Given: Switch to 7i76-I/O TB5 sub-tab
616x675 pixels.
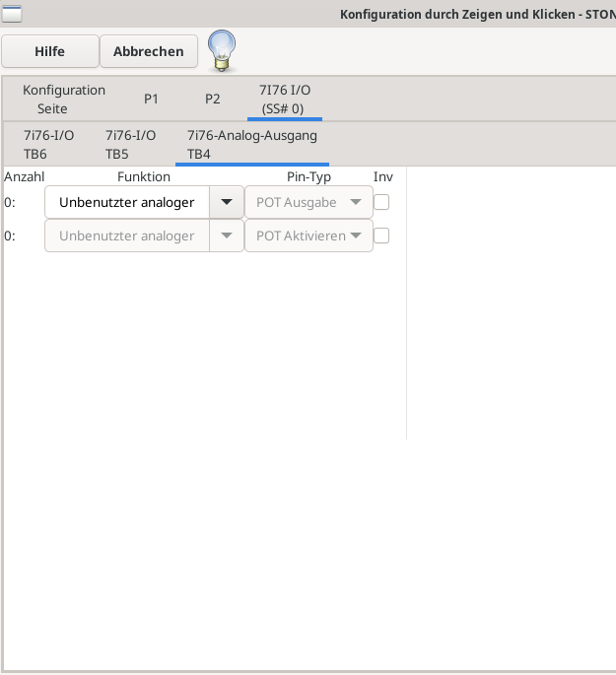Looking at the screenshot, I should [130, 144].
